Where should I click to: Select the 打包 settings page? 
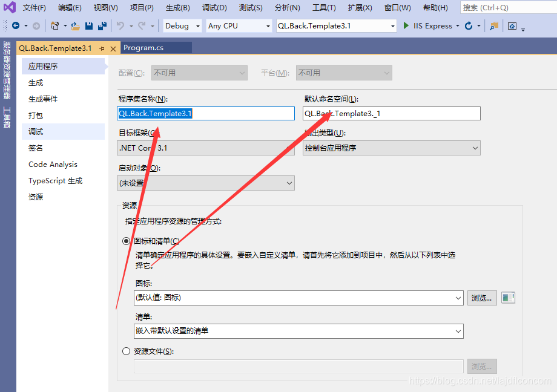(63, 116)
